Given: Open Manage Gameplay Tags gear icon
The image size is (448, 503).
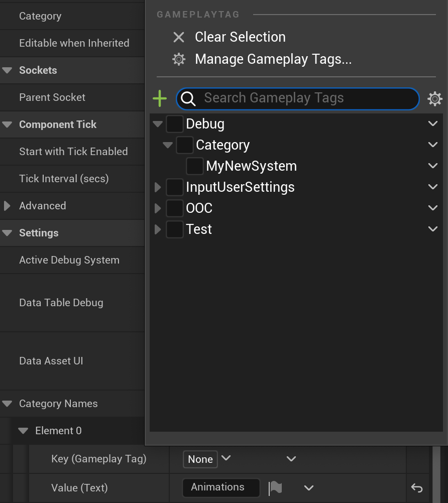Looking at the screenshot, I should [x=179, y=59].
